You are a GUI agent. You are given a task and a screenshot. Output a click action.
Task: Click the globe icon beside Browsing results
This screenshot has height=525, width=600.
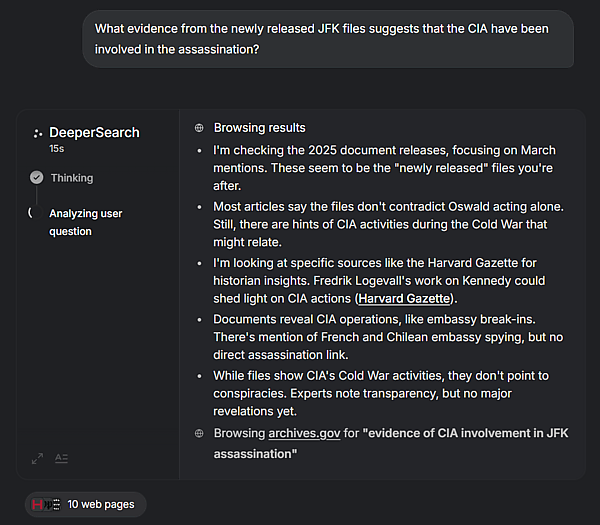pyautogui.click(x=199, y=128)
